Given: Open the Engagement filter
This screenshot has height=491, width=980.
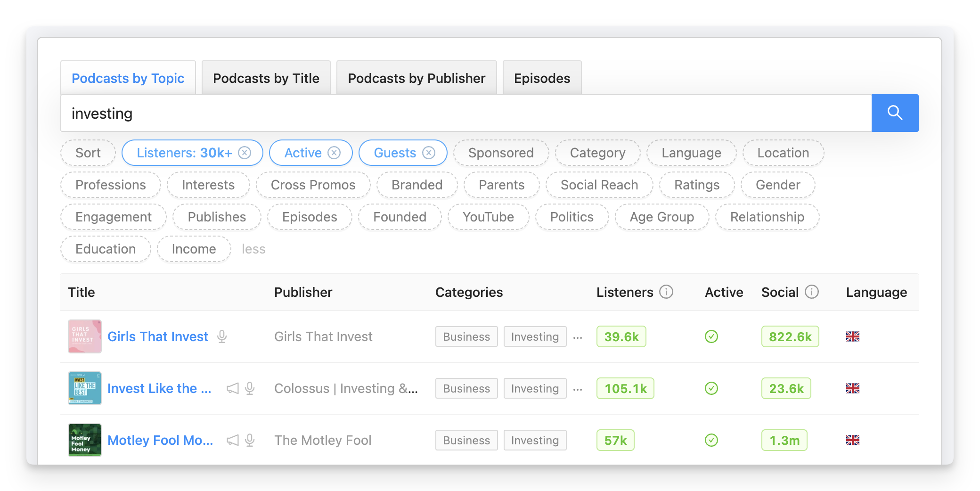Looking at the screenshot, I should (x=114, y=217).
